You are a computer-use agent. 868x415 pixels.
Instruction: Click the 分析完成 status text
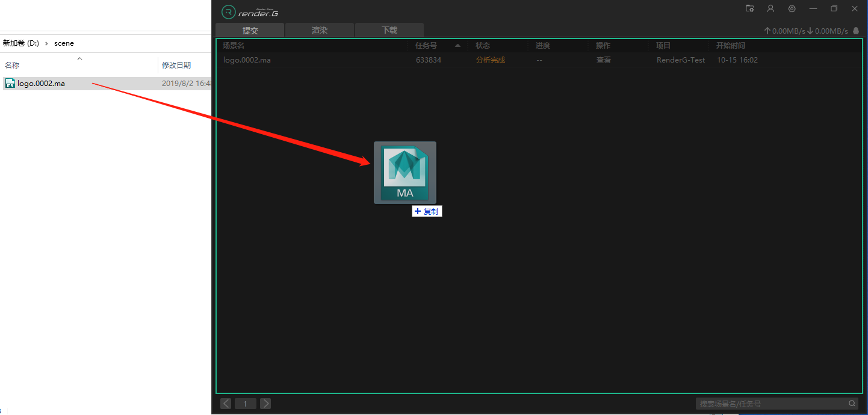point(490,60)
